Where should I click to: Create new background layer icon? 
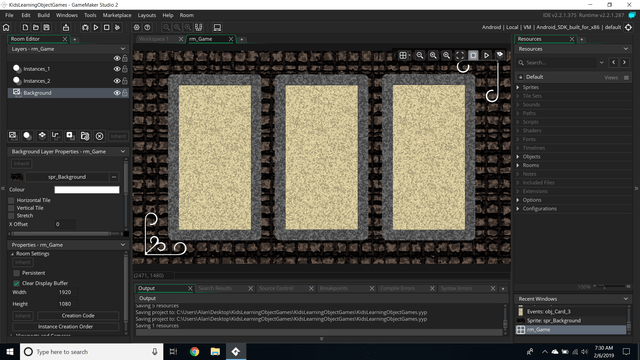tap(13, 136)
